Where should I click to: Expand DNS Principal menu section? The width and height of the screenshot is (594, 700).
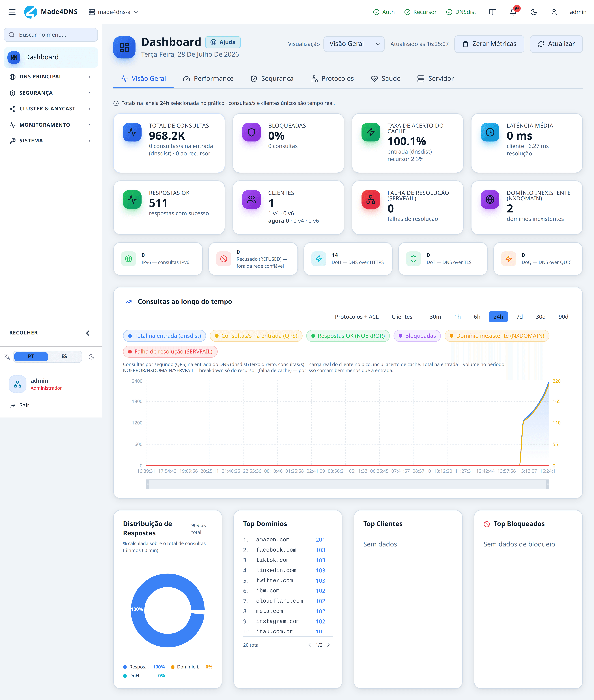coord(51,77)
